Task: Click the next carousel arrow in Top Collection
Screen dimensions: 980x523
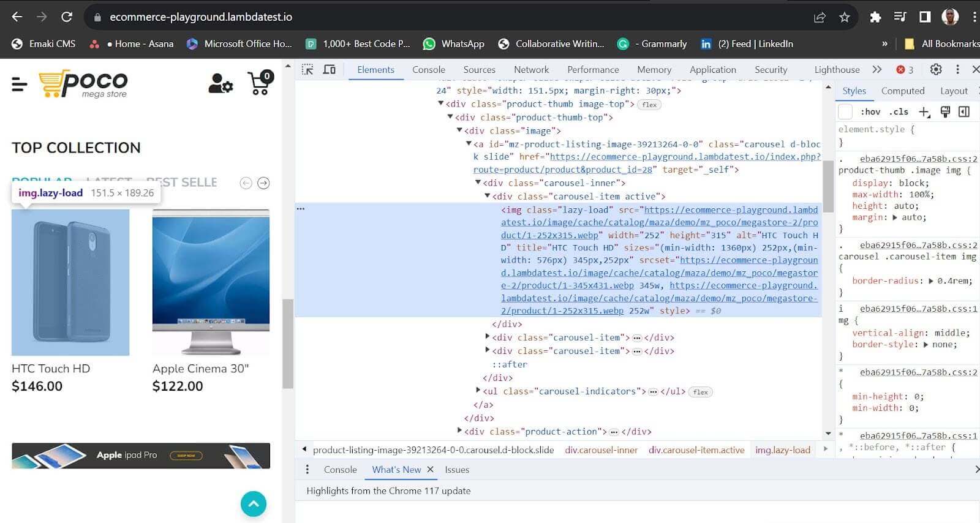Action: coord(263,183)
